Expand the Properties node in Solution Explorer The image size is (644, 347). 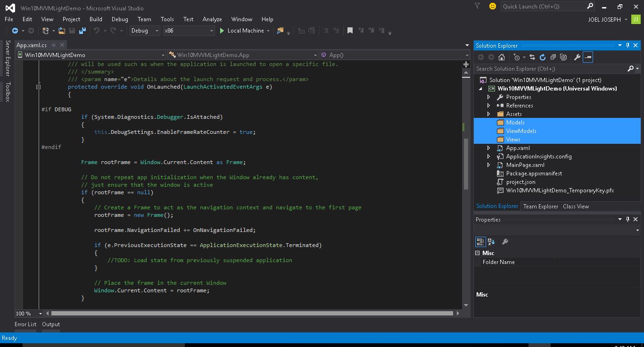tap(489, 97)
